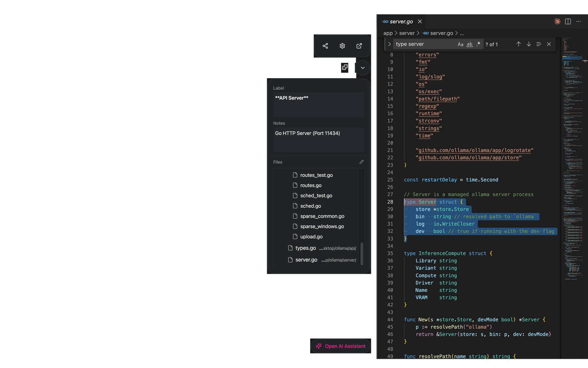The width and height of the screenshot is (588, 368).
Task: Click the puzzle-piece extensions icon
Action: [x=345, y=67]
